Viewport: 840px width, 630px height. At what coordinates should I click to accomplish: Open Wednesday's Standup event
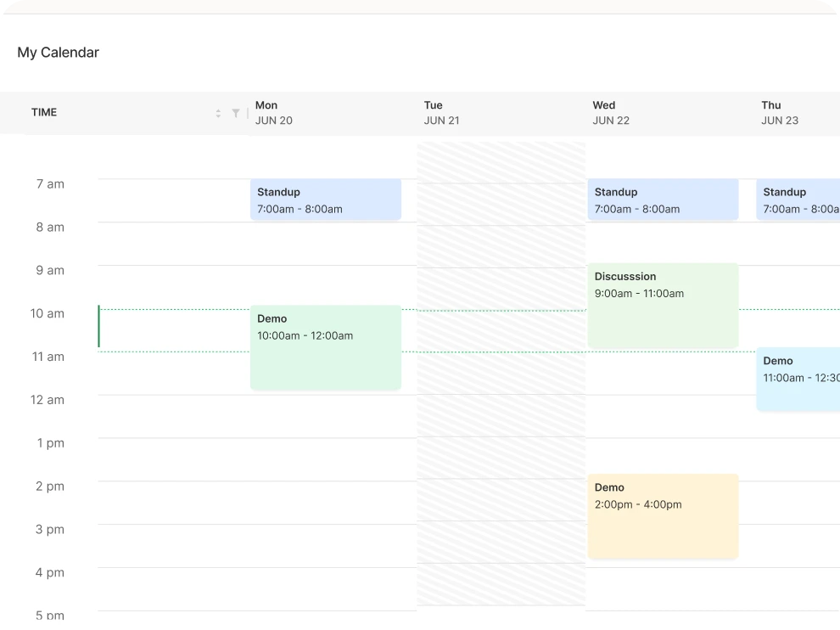tap(663, 200)
